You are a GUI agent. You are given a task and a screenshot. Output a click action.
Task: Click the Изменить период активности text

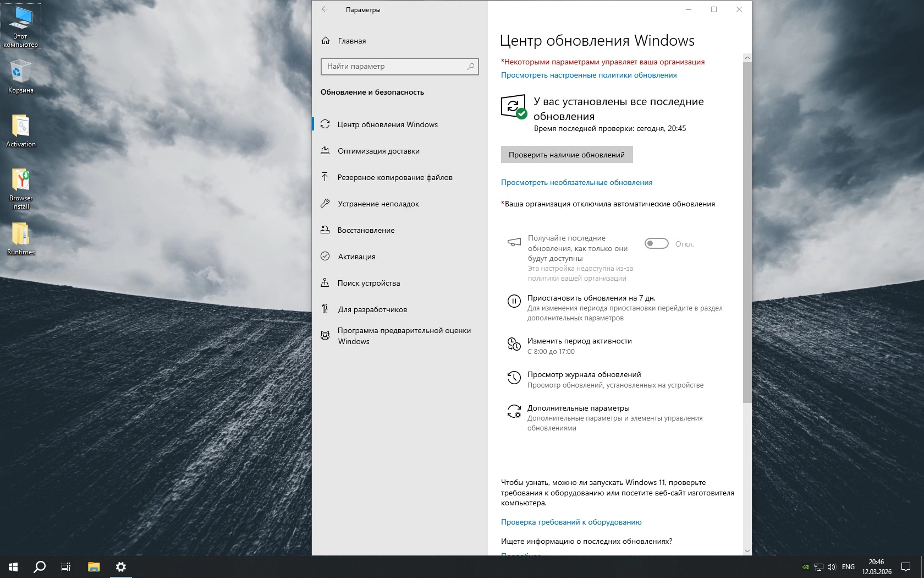(579, 341)
